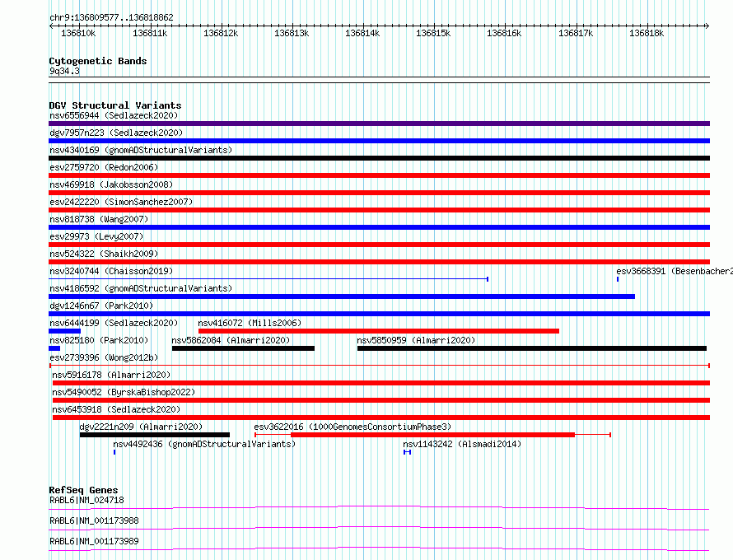Open esv3668391 (Besenbacher) label
The image size is (733, 560).
pos(674,271)
